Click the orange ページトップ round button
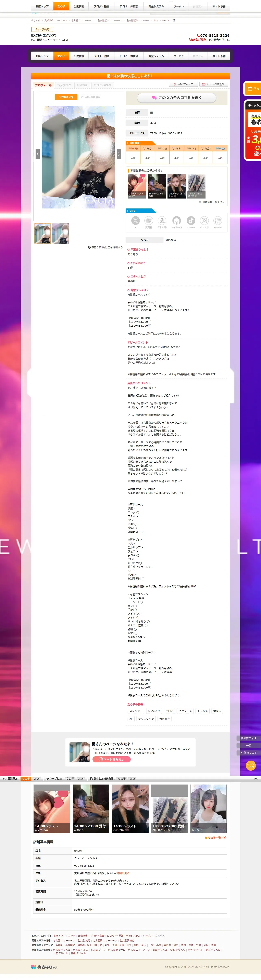The width and height of the screenshot is (261, 980). (x=250, y=766)
